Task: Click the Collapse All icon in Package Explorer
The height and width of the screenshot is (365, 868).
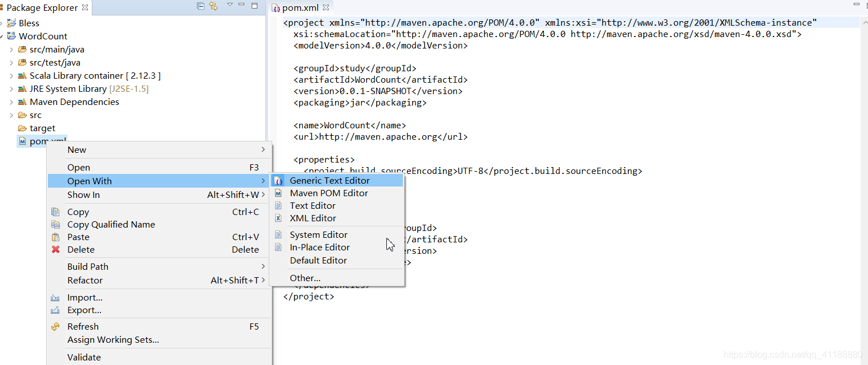Action: pyautogui.click(x=200, y=6)
